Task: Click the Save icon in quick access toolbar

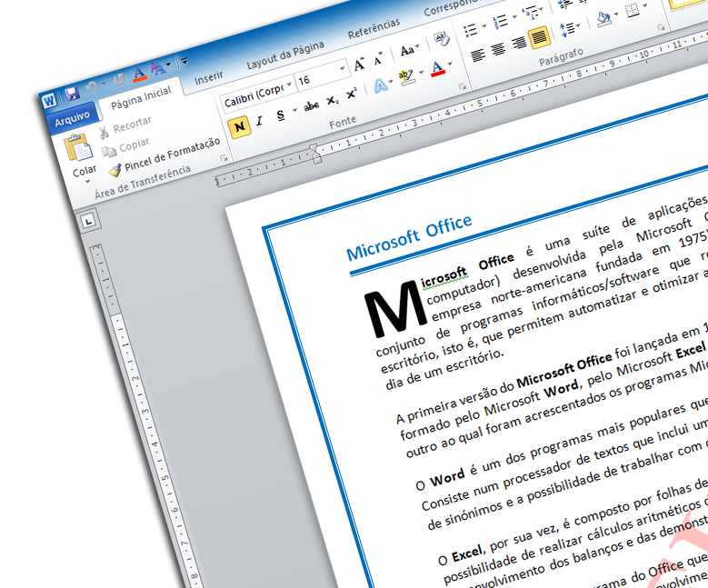Action: [x=73, y=95]
